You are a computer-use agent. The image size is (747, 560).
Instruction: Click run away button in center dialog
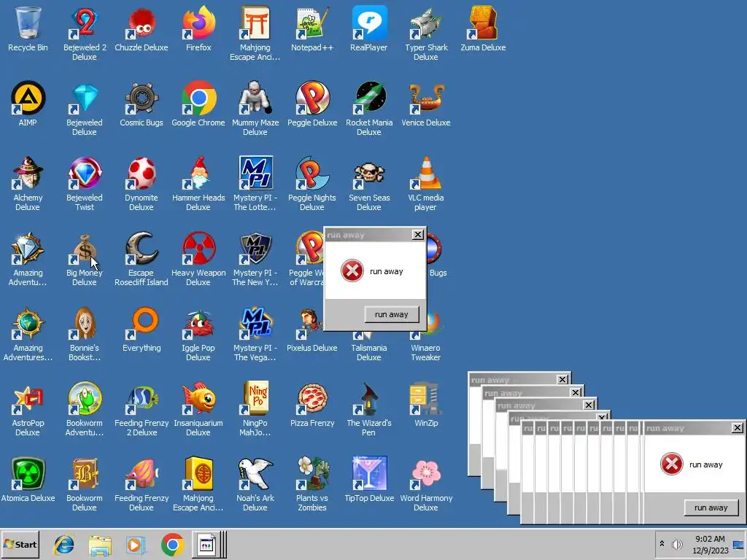(392, 314)
